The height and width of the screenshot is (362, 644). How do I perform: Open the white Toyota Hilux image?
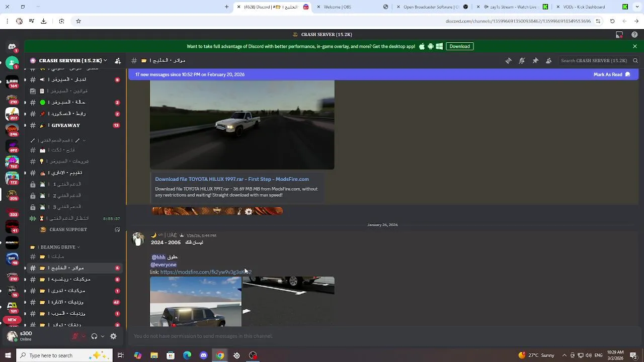click(x=242, y=125)
